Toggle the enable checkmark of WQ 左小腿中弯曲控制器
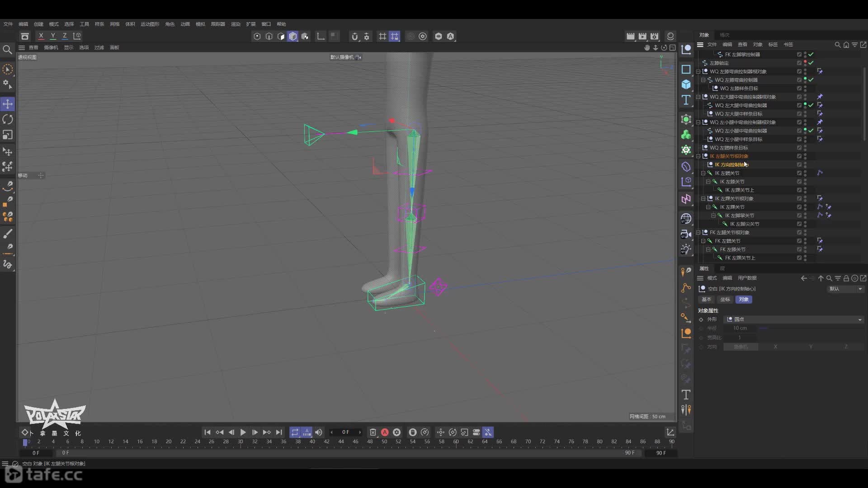The height and width of the screenshot is (488, 868). click(811, 131)
